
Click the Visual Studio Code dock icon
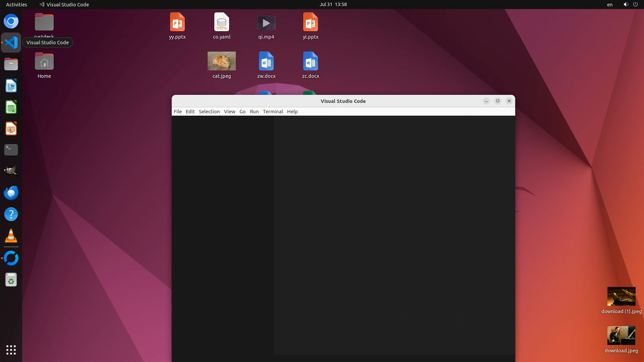(11, 43)
